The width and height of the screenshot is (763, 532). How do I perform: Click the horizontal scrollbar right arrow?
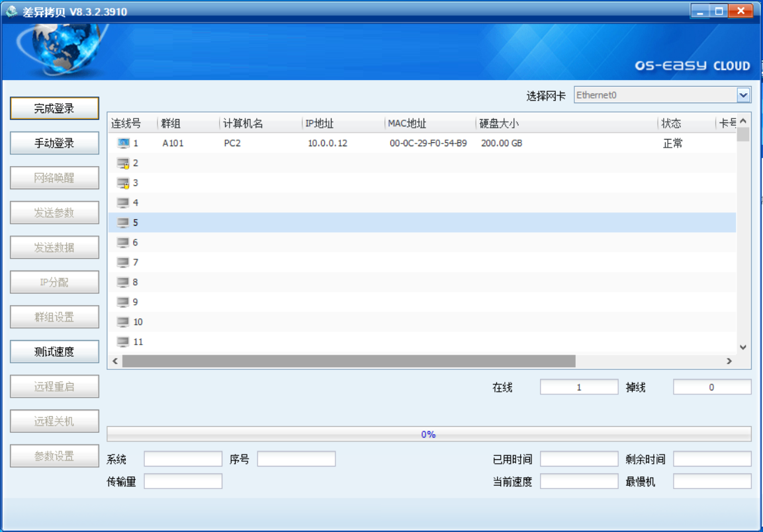tap(729, 361)
